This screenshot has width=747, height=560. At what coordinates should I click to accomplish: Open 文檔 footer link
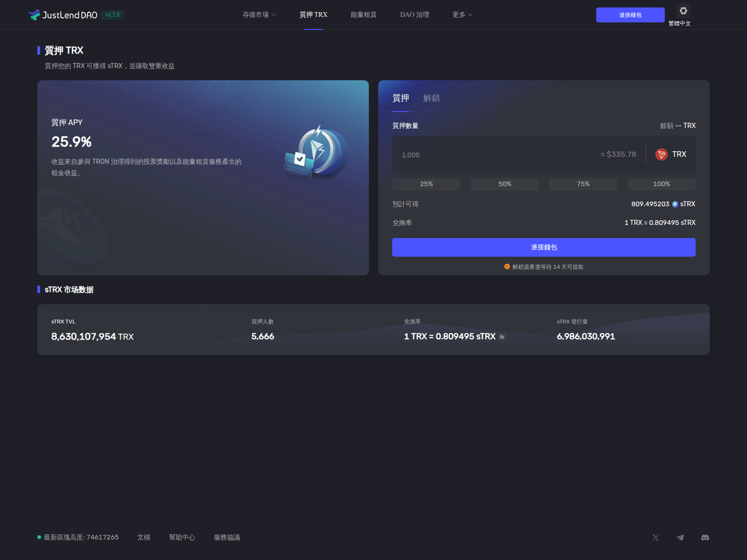click(144, 538)
